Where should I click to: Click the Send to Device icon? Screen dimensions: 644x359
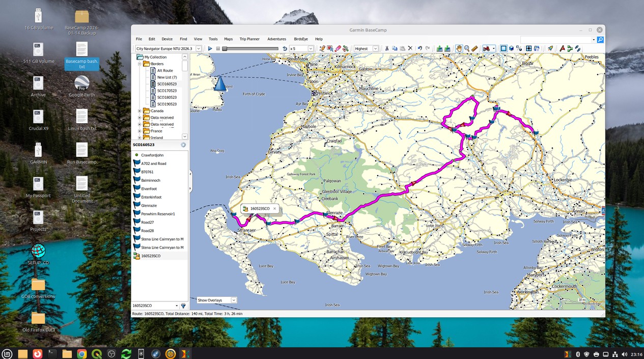pos(439,48)
